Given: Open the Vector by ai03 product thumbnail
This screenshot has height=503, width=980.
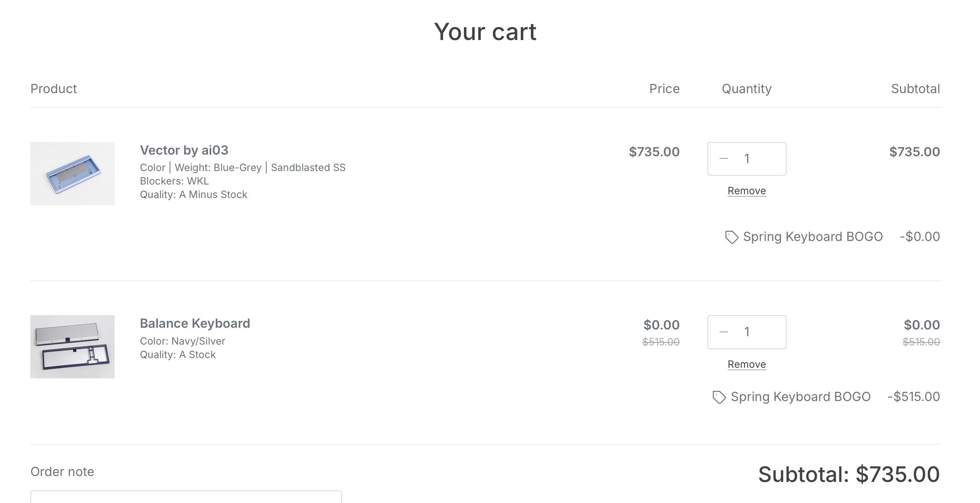Looking at the screenshot, I should point(72,174).
